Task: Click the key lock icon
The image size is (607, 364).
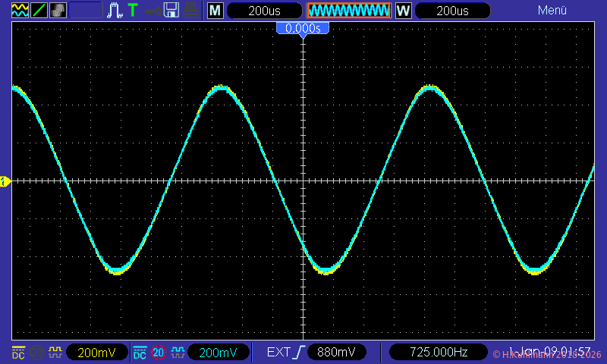Action: pos(153,11)
